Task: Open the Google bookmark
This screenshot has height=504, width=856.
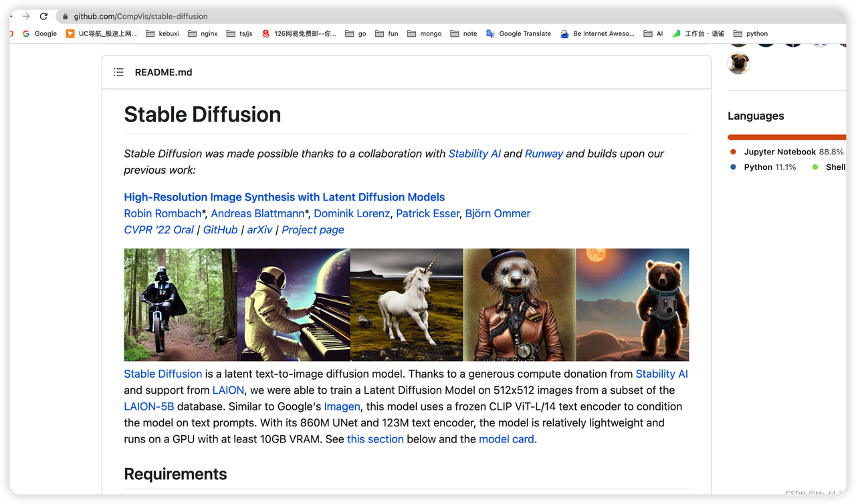Action: (39, 33)
